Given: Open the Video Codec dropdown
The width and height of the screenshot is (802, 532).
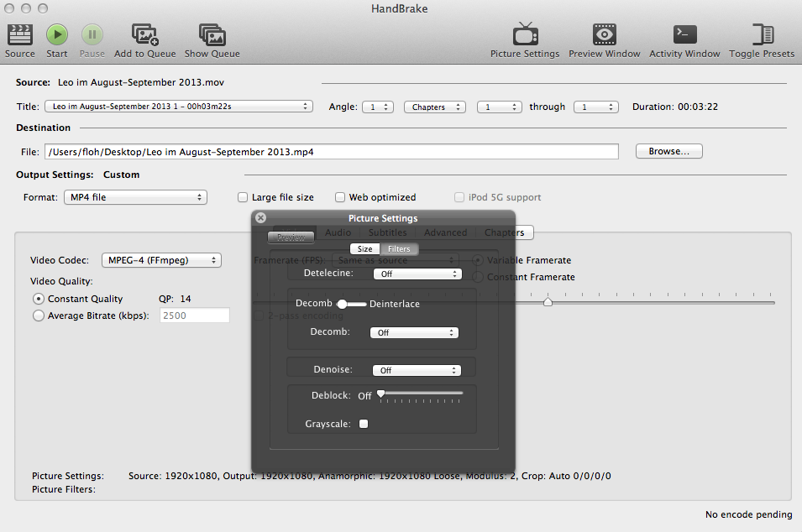Looking at the screenshot, I should click(x=161, y=260).
